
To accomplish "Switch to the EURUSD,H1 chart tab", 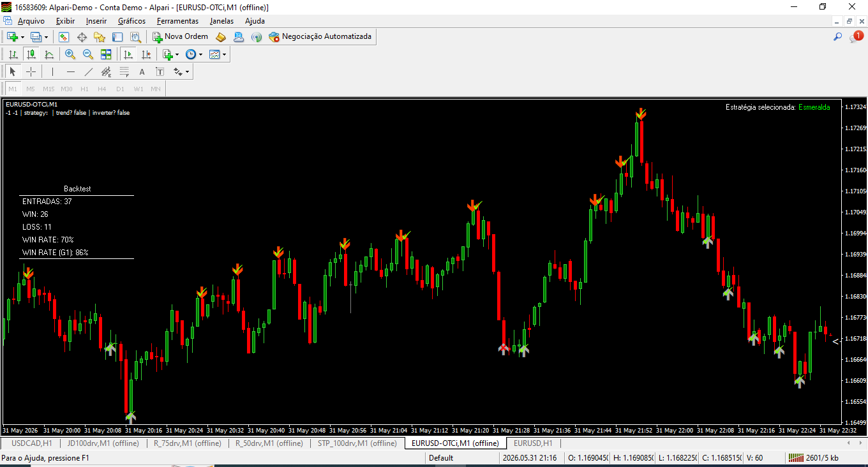I will tap(533, 443).
